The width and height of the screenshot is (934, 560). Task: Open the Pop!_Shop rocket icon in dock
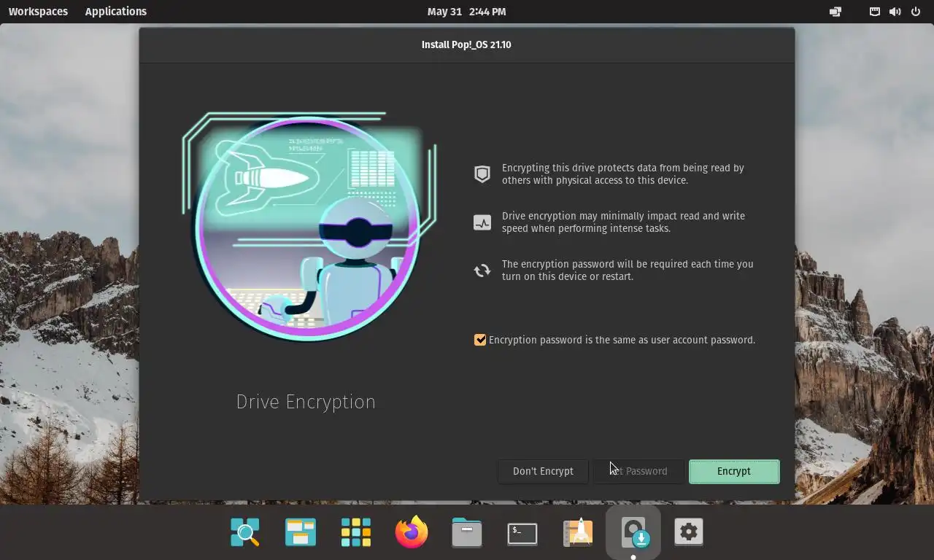(x=578, y=532)
